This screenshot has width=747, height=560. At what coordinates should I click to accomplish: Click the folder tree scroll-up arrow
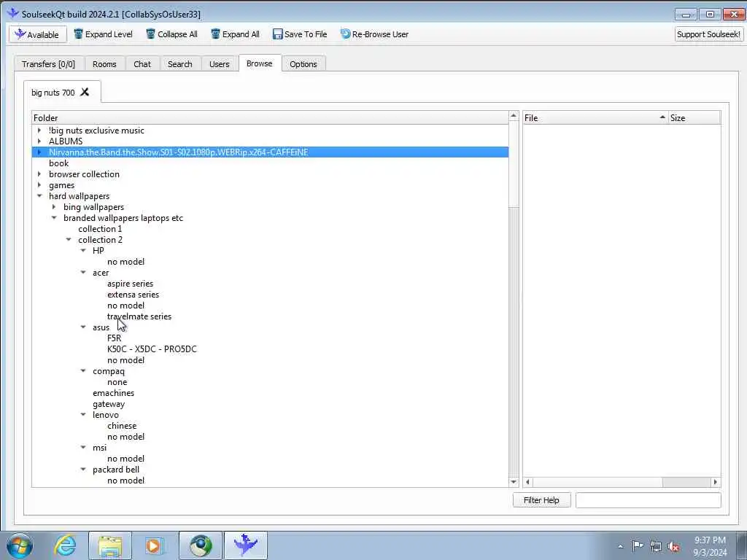pos(514,116)
